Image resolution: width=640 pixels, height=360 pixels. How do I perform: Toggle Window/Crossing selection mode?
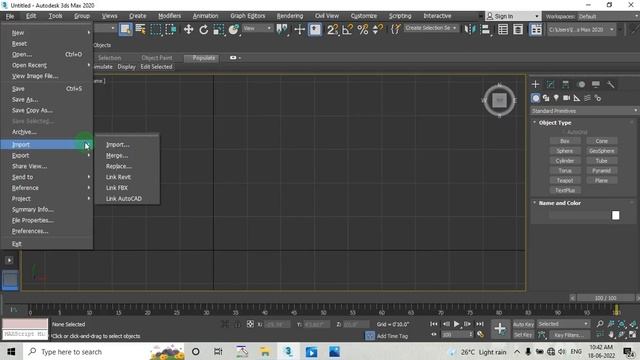pyautogui.click(x=171, y=29)
